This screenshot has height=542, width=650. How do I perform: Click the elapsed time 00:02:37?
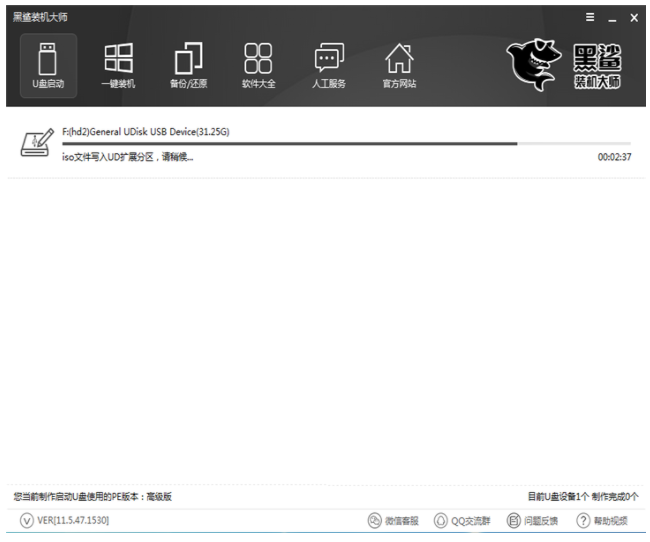614,157
